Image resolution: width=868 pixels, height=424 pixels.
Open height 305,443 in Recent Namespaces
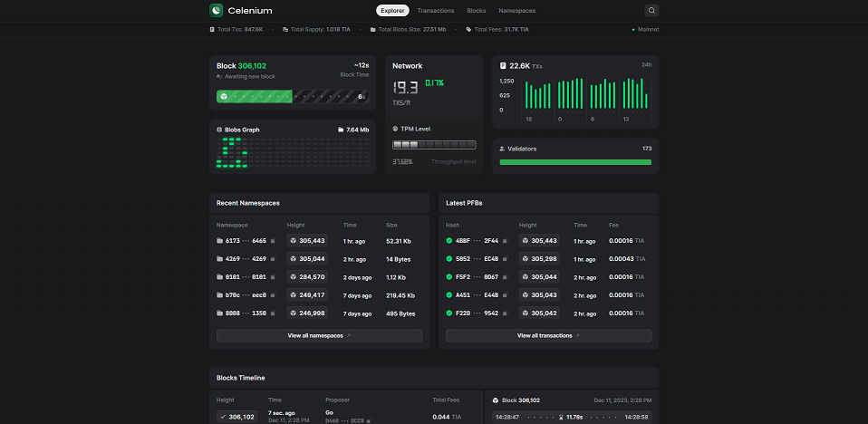[x=307, y=241]
